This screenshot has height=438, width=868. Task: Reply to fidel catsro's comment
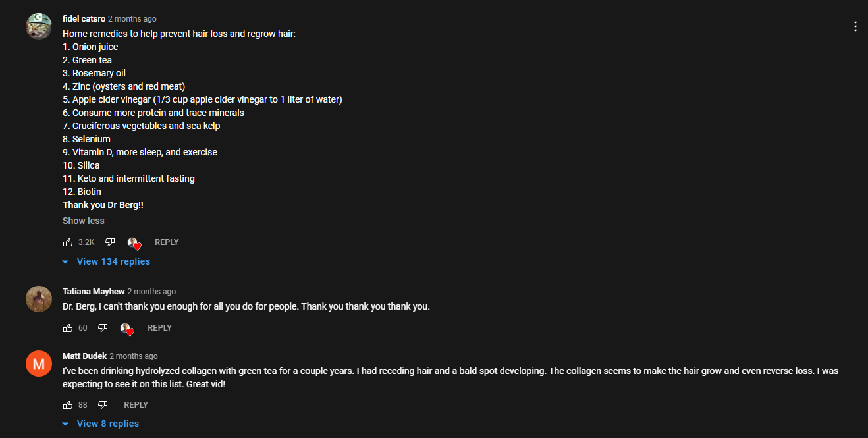[167, 242]
